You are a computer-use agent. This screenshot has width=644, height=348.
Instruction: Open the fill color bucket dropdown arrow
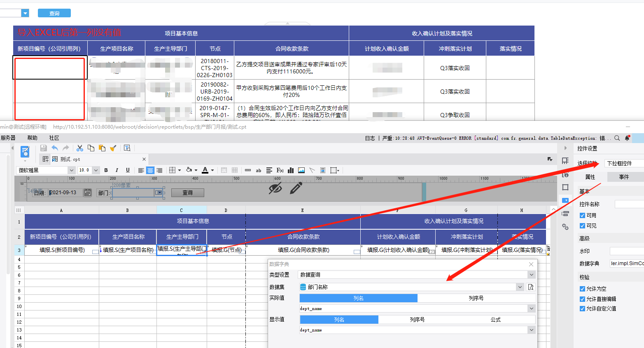(196, 170)
